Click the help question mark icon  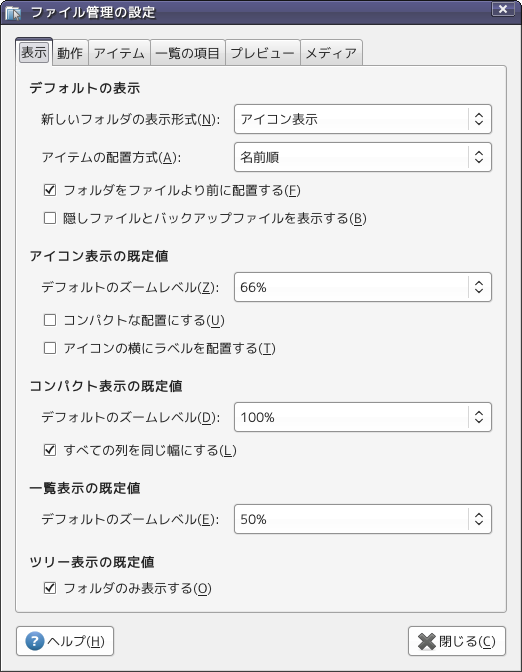coord(35,641)
